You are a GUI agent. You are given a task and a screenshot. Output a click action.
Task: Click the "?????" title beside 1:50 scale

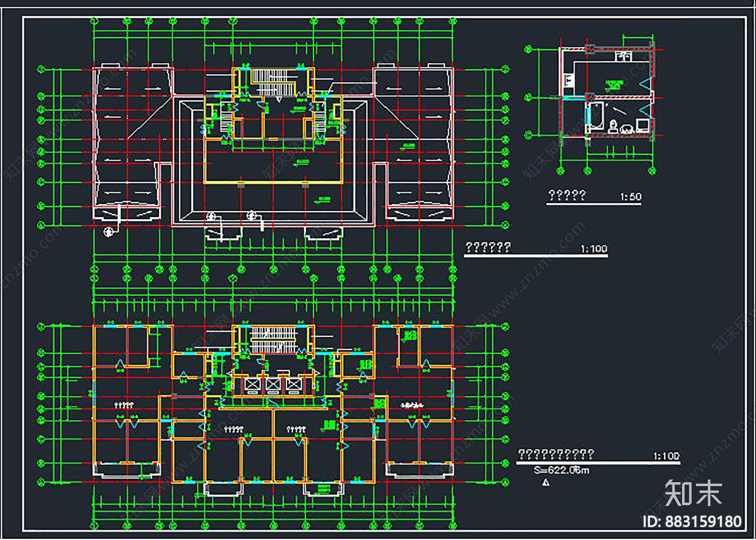click(x=567, y=195)
